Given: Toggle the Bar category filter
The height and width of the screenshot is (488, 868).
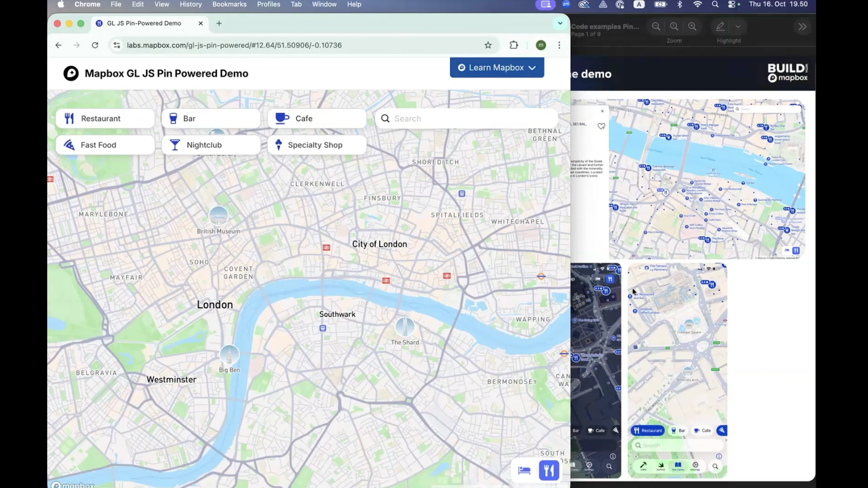Looking at the screenshot, I should [211, 119].
